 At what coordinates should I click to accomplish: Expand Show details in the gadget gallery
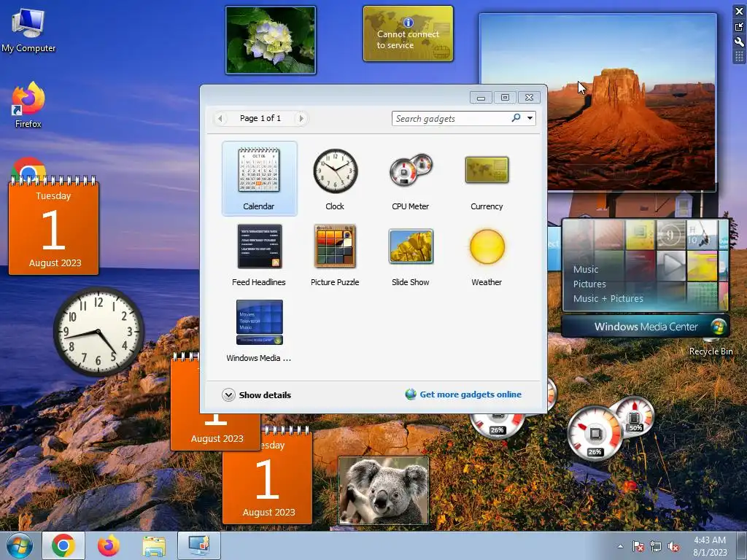pyautogui.click(x=256, y=394)
